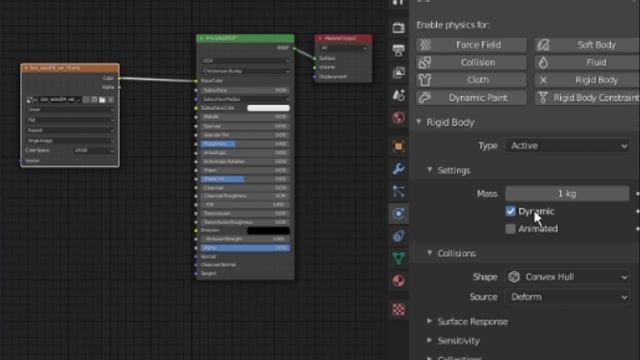Enable Collision physics

(x=471, y=62)
